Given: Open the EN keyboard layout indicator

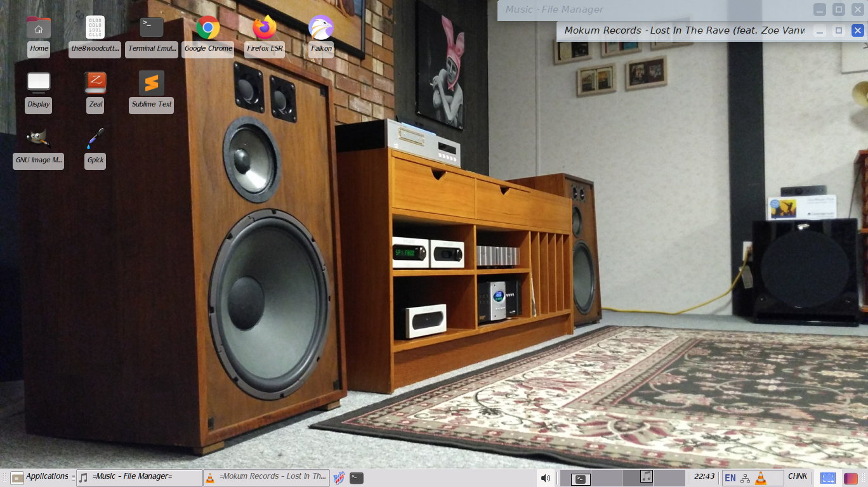Looking at the screenshot, I should click(x=730, y=477).
